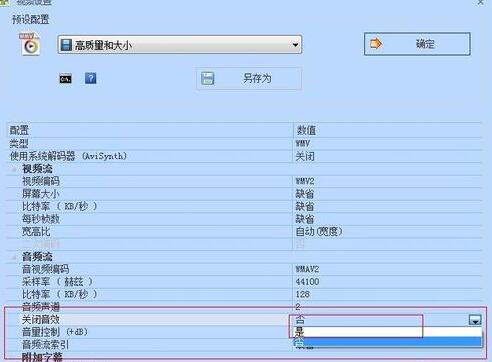Click 缺省 value in video 比特率 row
The image size is (492, 362).
(305, 206)
